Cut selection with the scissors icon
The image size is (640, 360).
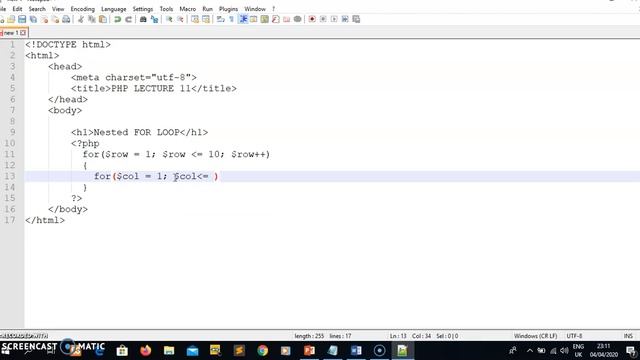81,19
